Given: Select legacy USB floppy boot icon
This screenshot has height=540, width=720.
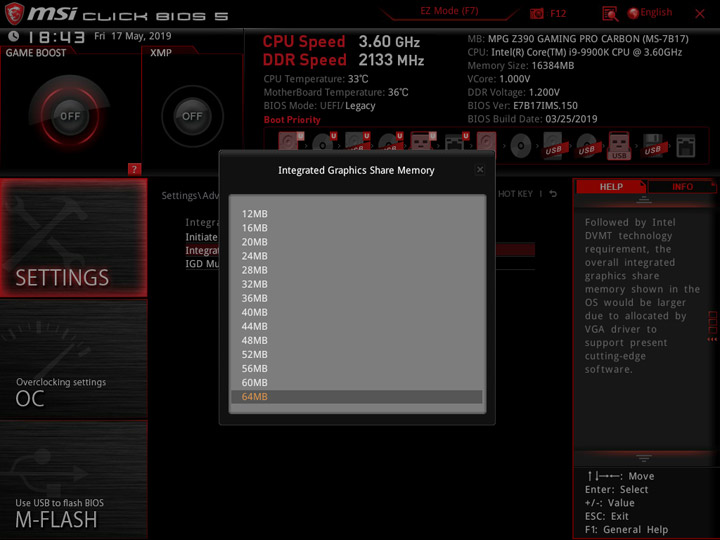Looking at the screenshot, I should (x=654, y=146).
